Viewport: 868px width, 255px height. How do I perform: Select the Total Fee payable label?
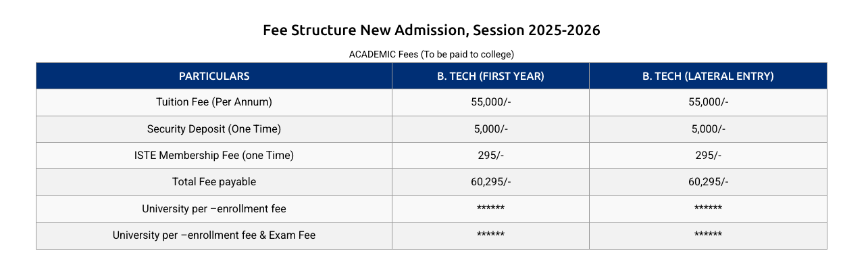pyautogui.click(x=214, y=182)
